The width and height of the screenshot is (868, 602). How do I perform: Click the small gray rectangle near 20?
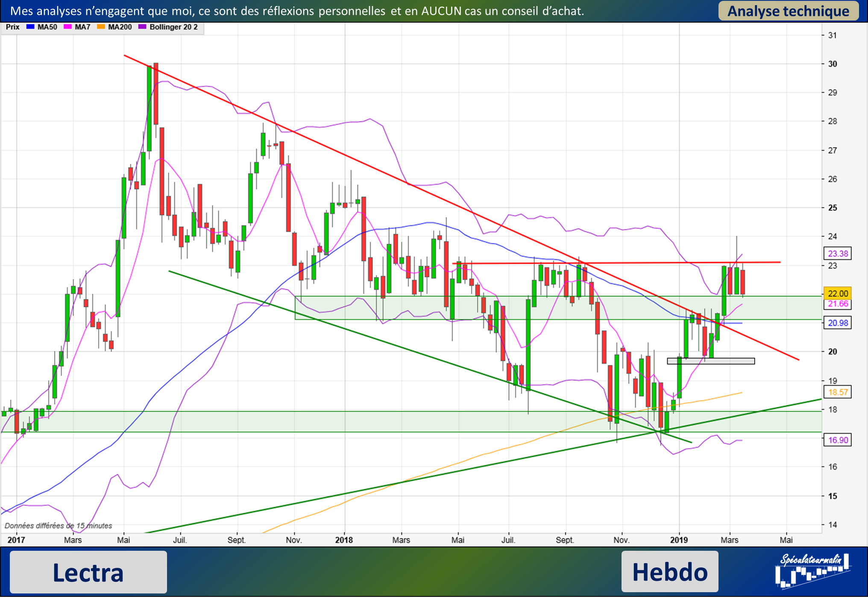click(x=711, y=361)
